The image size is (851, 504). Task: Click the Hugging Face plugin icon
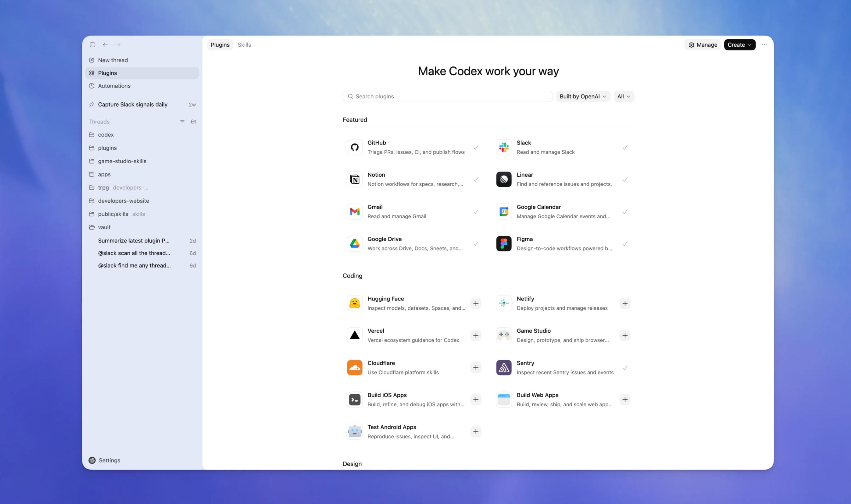(354, 303)
